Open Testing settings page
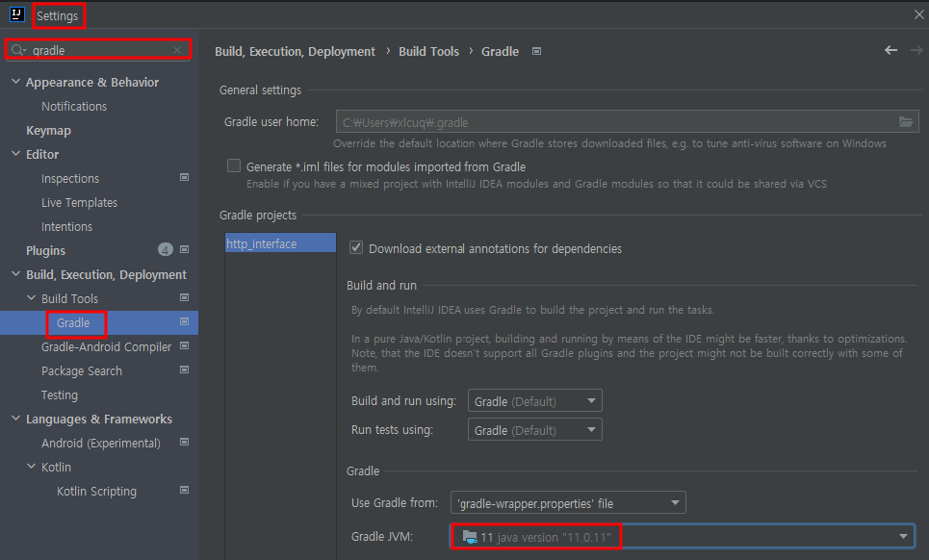The image size is (929, 560). pos(60,395)
